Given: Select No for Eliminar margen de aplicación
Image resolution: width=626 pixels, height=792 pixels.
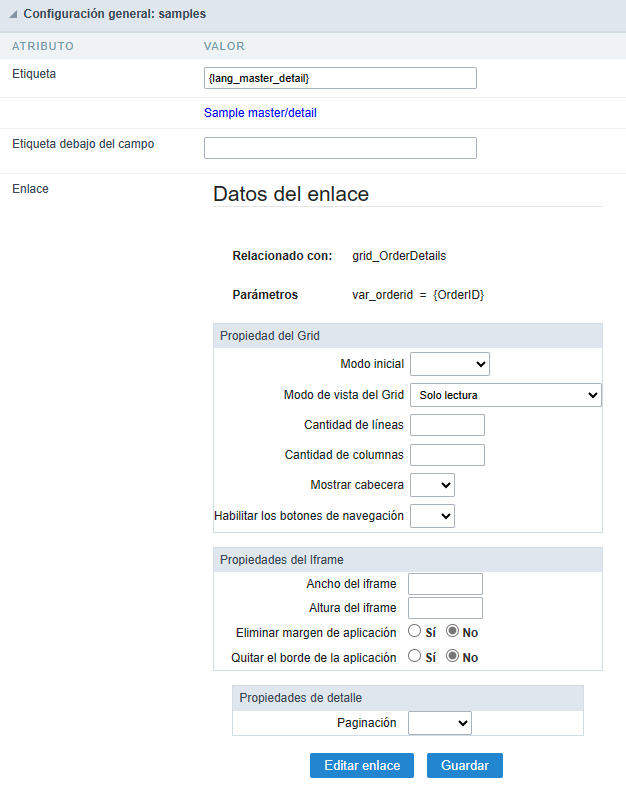Looking at the screenshot, I should (x=452, y=632).
